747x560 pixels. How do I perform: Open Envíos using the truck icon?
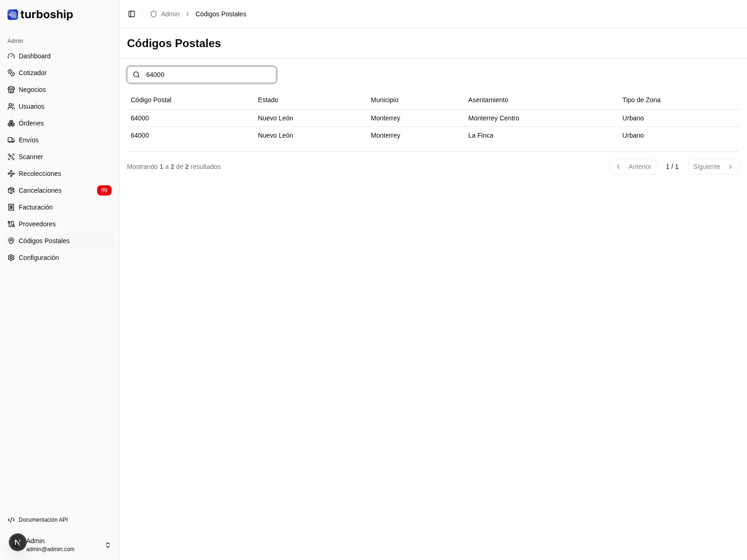(11, 140)
